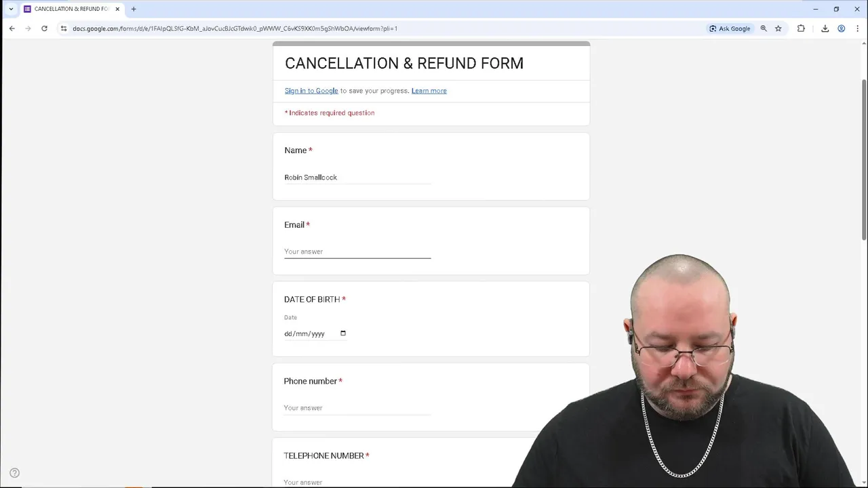
Task: Open the Learn more link
Action: tap(429, 91)
